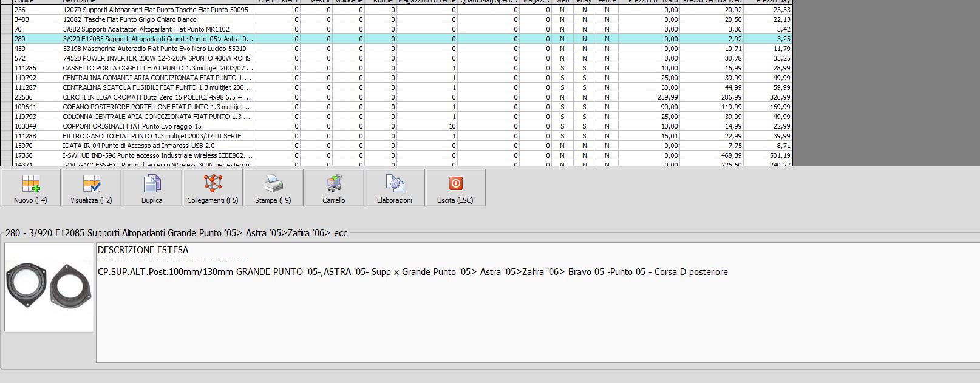Viewport: 980px width, 383px height.
Task: Click the Uscita (ESC) exit button
Action: (x=455, y=188)
